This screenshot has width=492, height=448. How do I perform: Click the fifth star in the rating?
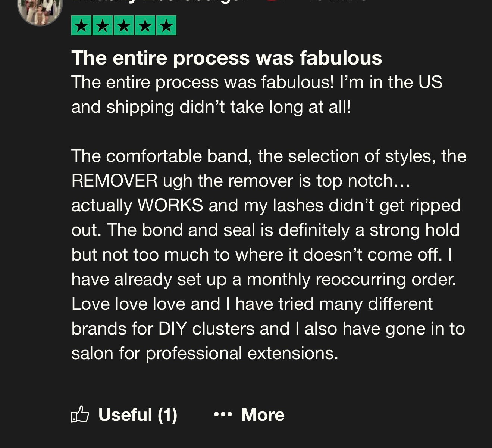pyautogui.click(x=166, y=26)
